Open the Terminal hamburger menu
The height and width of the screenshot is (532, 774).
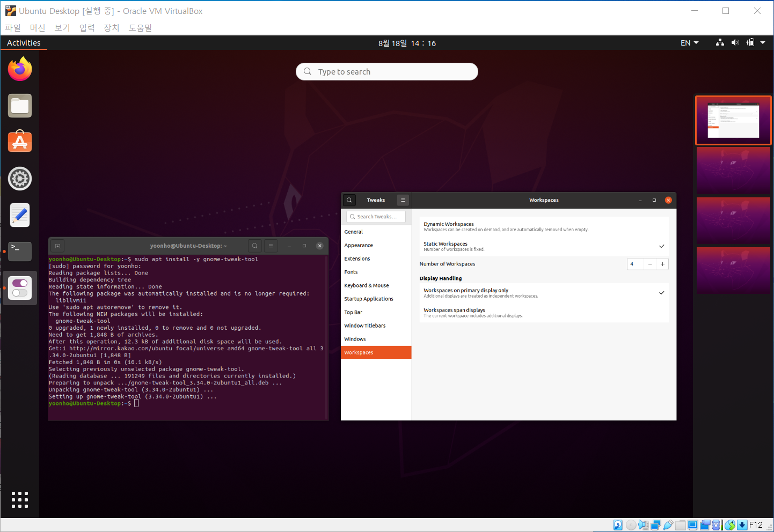[x=271, y=246]
